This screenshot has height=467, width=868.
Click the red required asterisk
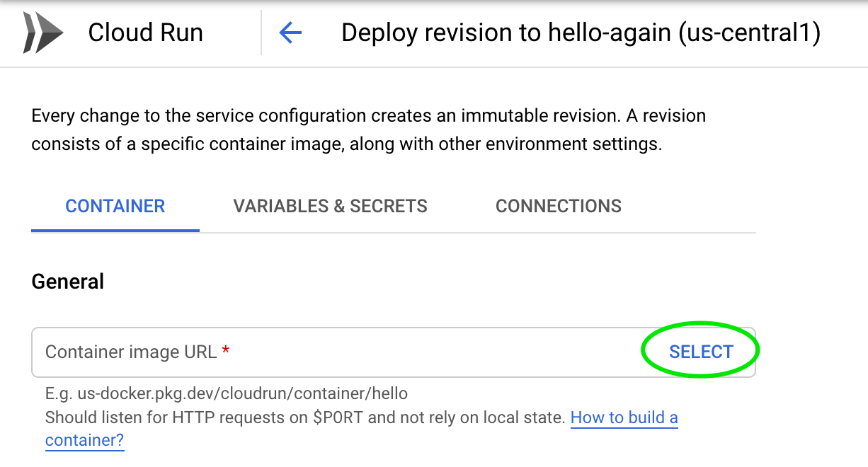(226, 351)
